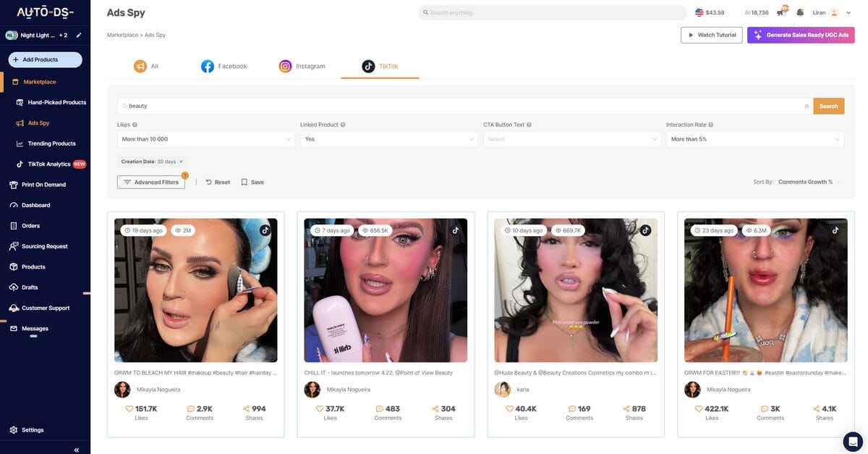
Task: Open the support chat bubble
Action: point(851,440)
